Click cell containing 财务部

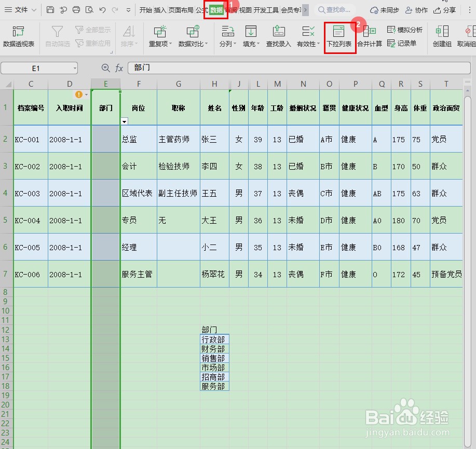click(x=214, y=348)
